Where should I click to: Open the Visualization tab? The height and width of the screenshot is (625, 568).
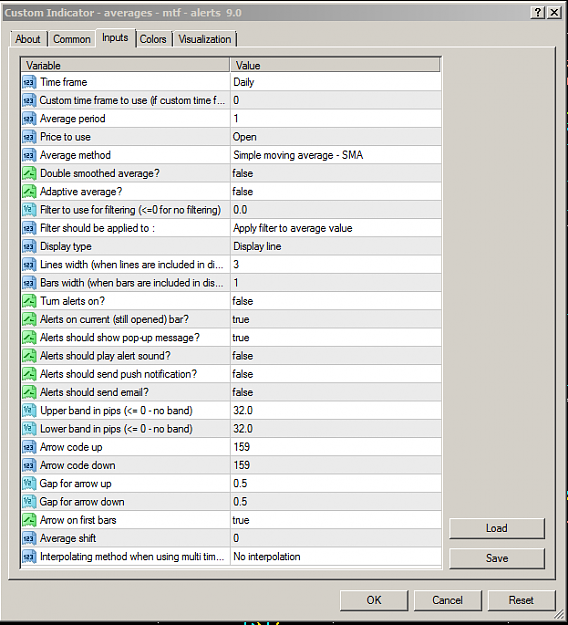click(204, 39)
